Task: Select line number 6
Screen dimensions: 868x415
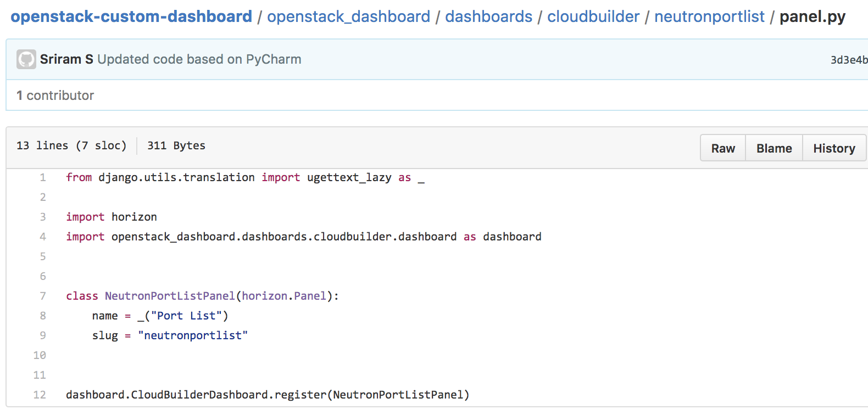Action: [x=43, y=276]
